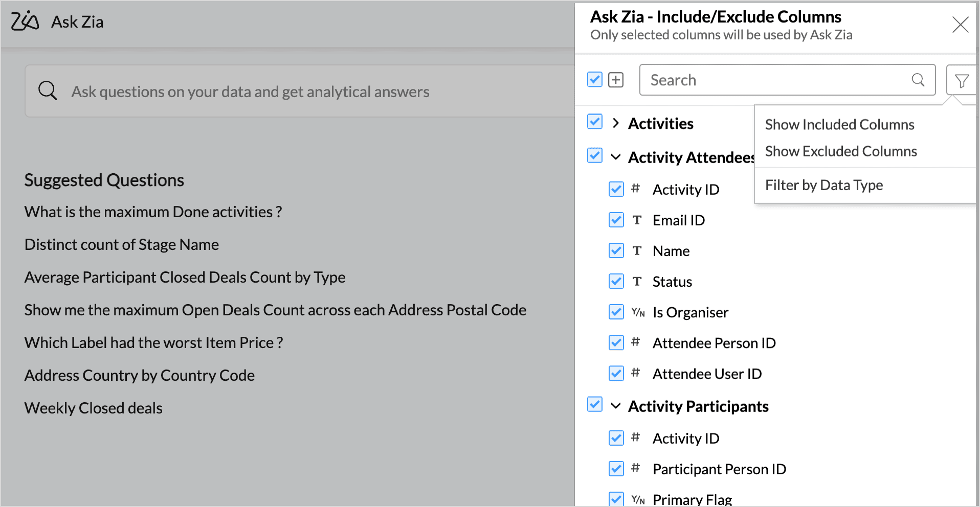Uncheck the Is Organiser checkbox

(x=616, y=312)
